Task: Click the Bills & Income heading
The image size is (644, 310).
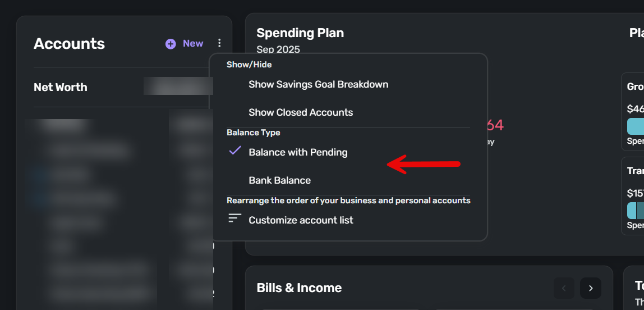Action: pyautogui.click(x=299, y=288)
